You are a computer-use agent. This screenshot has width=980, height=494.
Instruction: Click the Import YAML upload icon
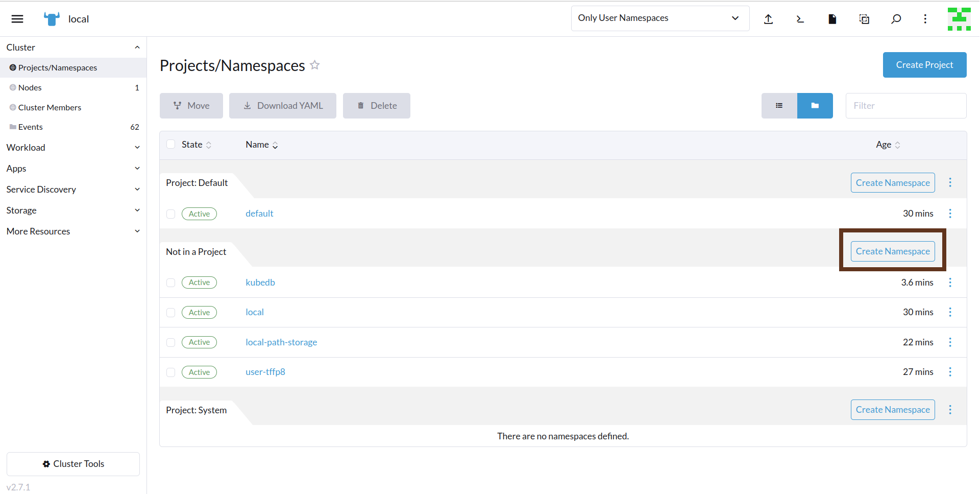[x=768, y=19]
